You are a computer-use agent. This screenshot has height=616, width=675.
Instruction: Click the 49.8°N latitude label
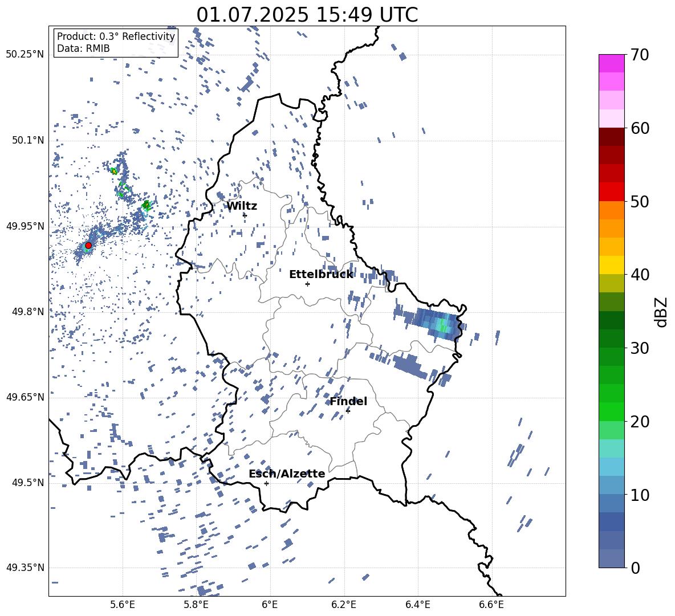[x=28, y=312]
